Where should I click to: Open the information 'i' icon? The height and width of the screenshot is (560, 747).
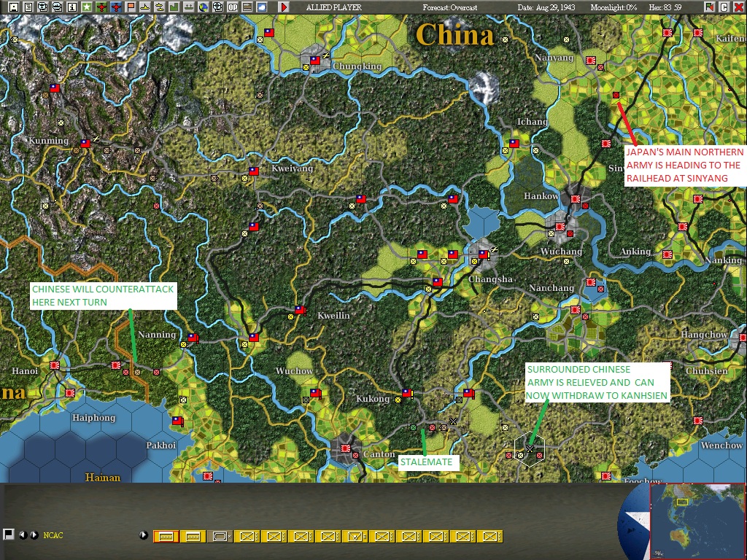click(72, 7)
